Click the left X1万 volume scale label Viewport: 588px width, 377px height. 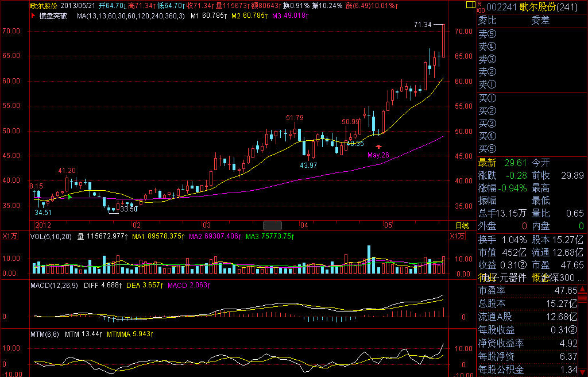[x=10, y=236]
